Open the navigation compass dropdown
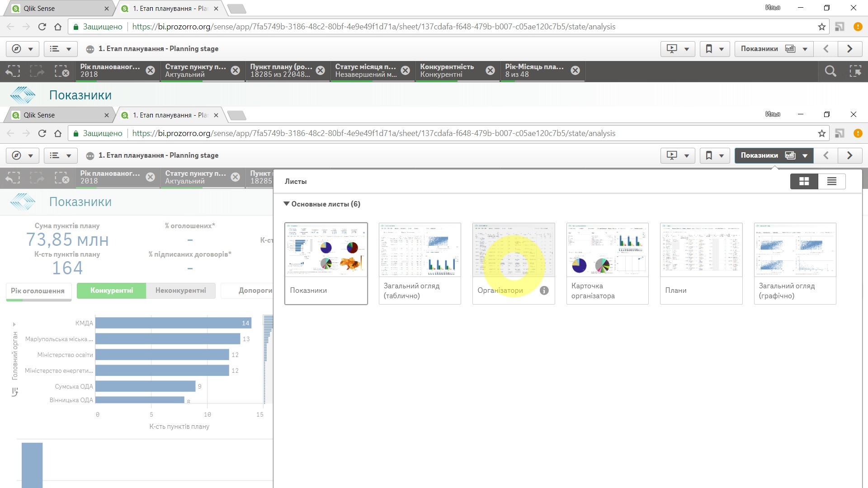868x488 pixels. (22, 49)
